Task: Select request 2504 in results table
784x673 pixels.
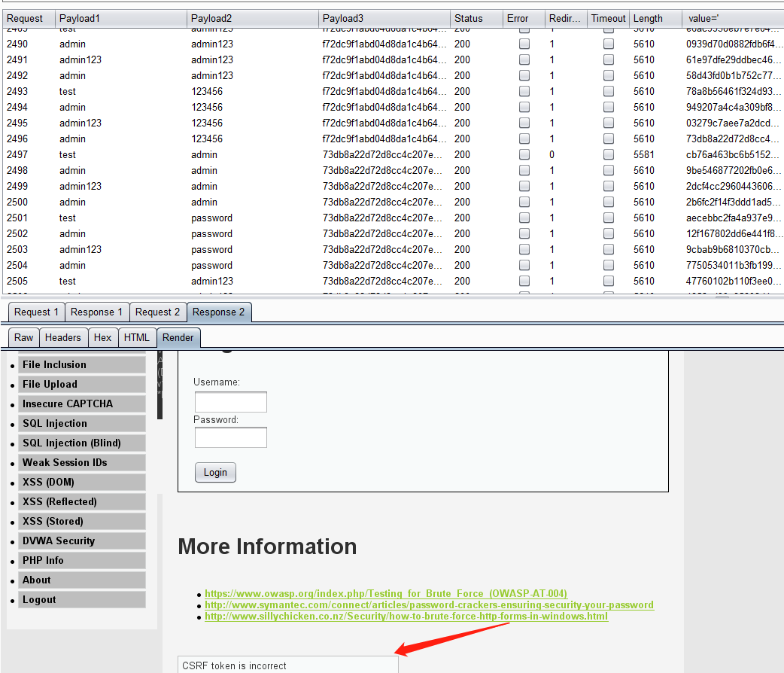Action: coord(392,265)
